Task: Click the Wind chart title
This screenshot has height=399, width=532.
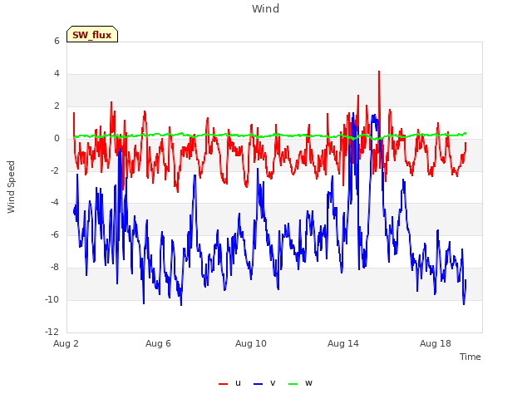Action: click(x=266, y=8)
